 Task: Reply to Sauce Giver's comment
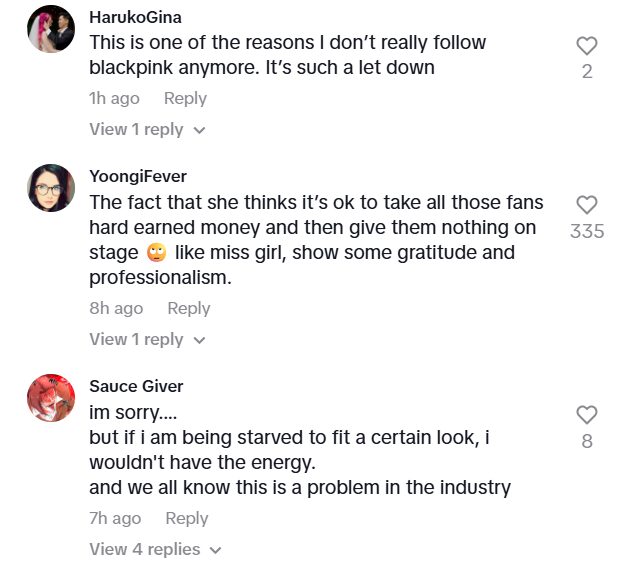click(x=186, y=518)
